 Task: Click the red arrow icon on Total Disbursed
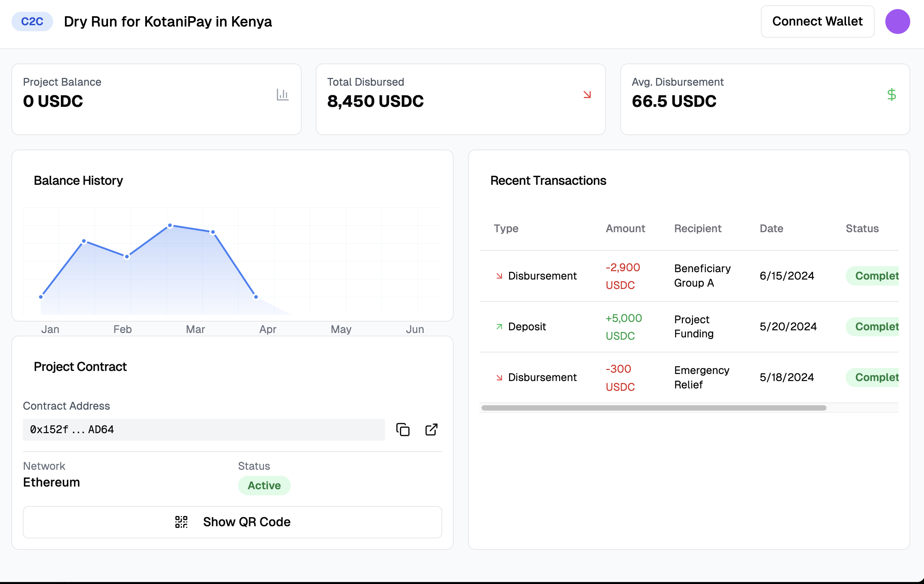click(x=587, y=95)
